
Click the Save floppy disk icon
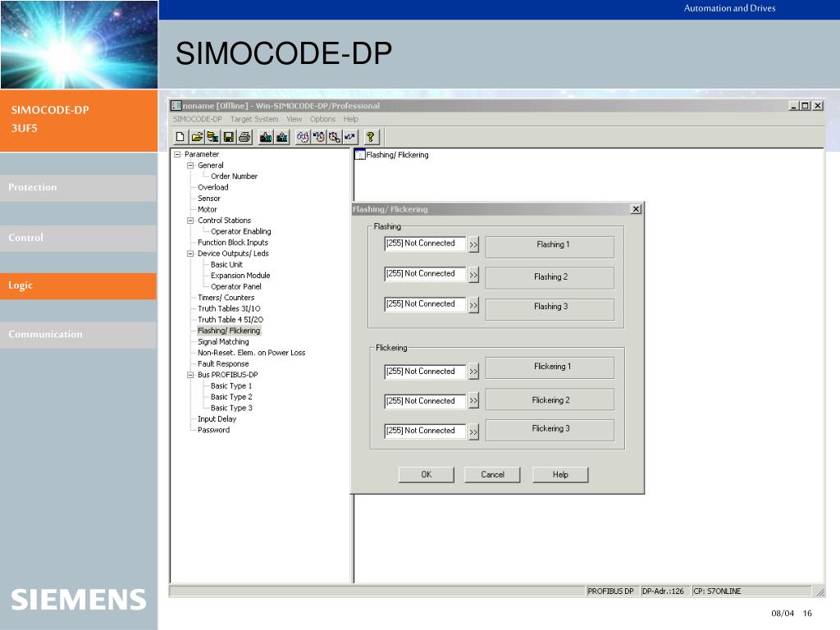point(229,137)
